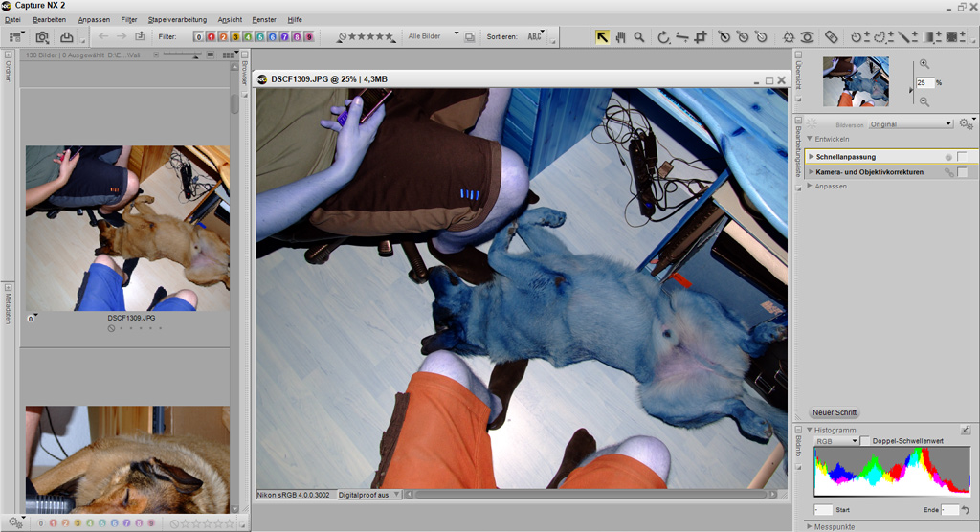
Task: Open the Digitalproof aus selector
Action: pyautogui.click(x=368, y=495)
